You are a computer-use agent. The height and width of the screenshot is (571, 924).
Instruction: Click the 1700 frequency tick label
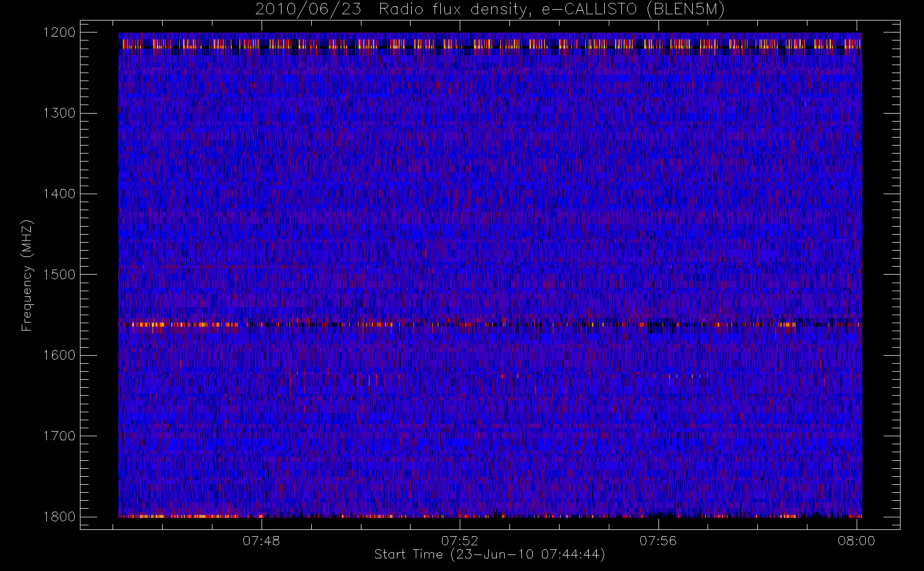click(59, 436)
